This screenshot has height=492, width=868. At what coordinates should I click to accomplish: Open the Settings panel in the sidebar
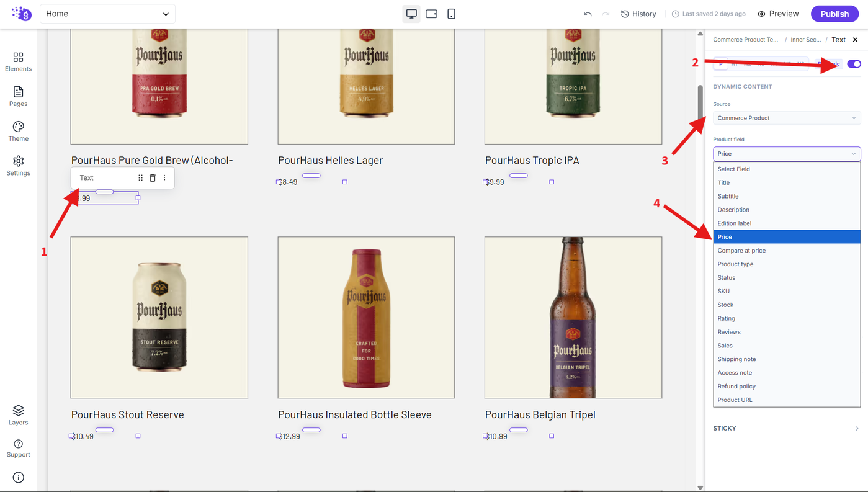(x=18, y=166)
